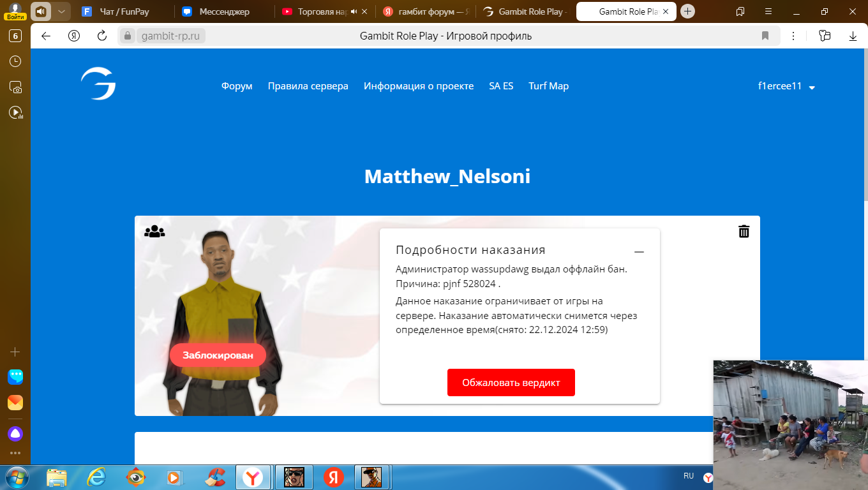Click the screenshot camera icon in sidebar

pos(15,87)
